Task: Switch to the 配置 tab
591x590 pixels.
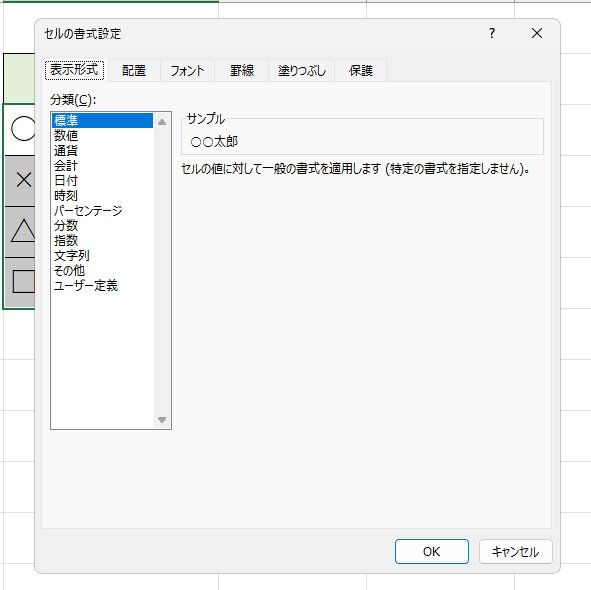Action: pos(134,70)
